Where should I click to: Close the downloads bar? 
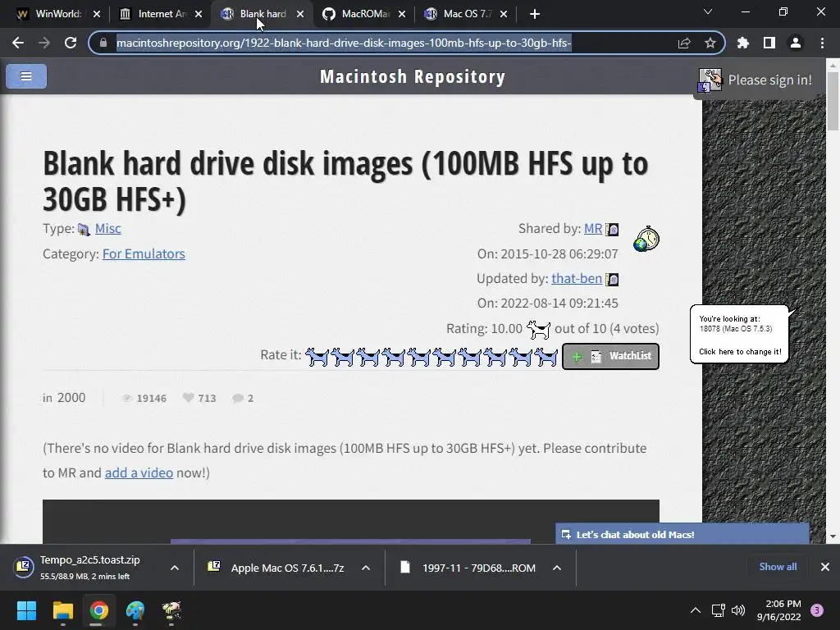(825, 567)
